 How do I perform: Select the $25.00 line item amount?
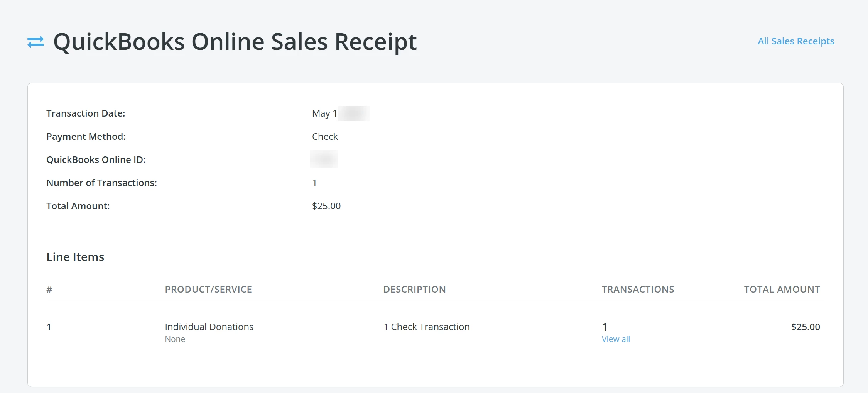[805, 327]
